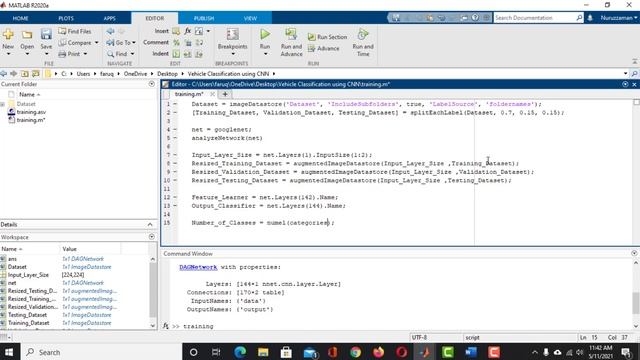Select the EDITOR tab
The image size is (640, 360).
tap(155, 18)
